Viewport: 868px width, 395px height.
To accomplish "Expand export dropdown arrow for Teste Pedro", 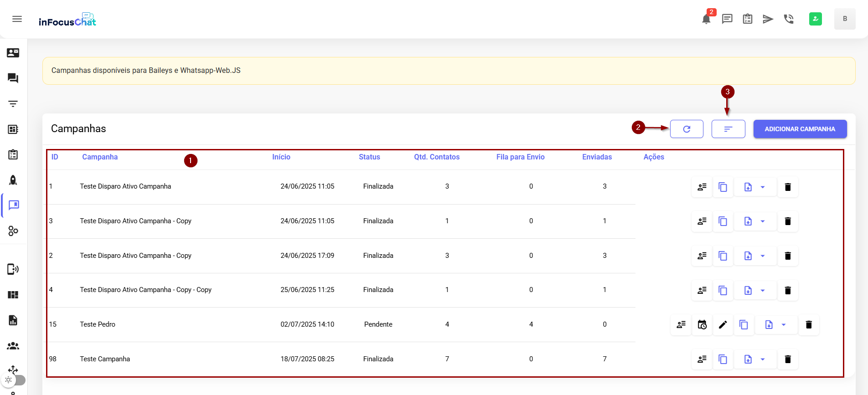I will coord(784,325).
